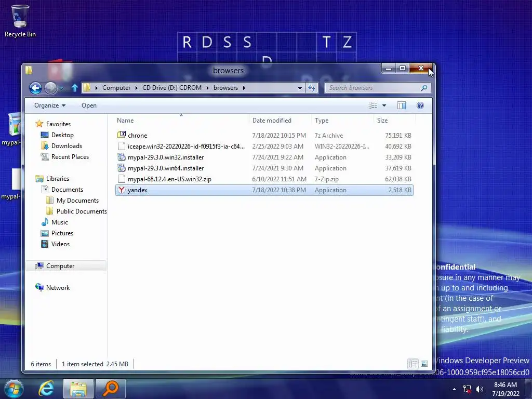Go up one folder level with the blue arrow

coord(75,88)
